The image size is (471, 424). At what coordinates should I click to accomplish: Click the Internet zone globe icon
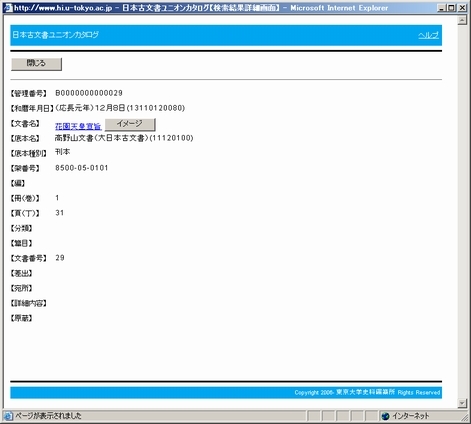385,416
